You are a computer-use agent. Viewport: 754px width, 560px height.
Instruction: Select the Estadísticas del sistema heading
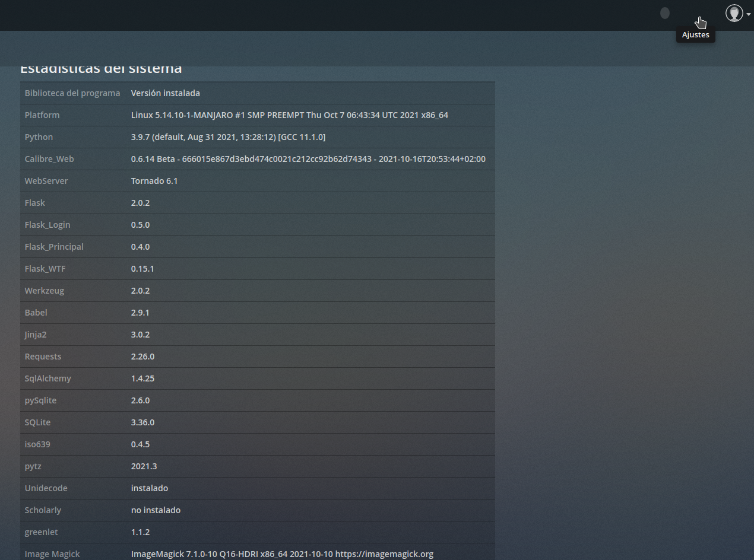click(101, 68)
